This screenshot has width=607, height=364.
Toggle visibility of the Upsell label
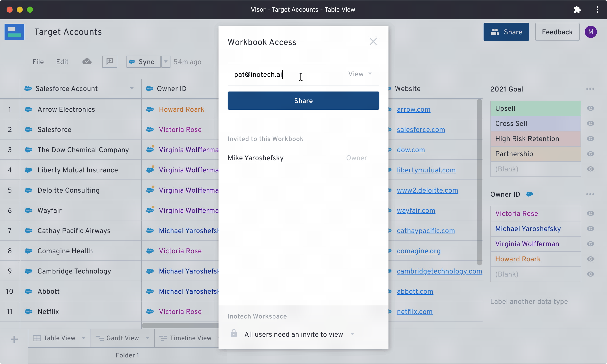pos(590,108)
